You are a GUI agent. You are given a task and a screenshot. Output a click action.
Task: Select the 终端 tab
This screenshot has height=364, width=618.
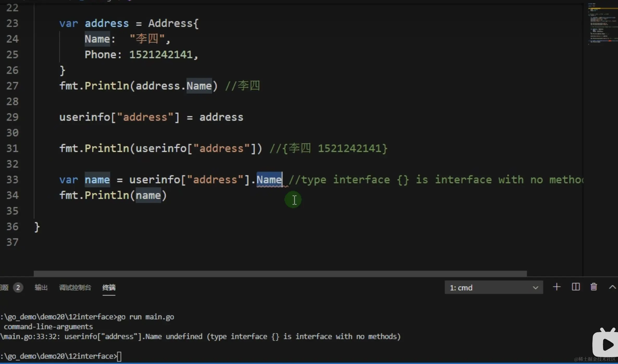click(109, 287)
